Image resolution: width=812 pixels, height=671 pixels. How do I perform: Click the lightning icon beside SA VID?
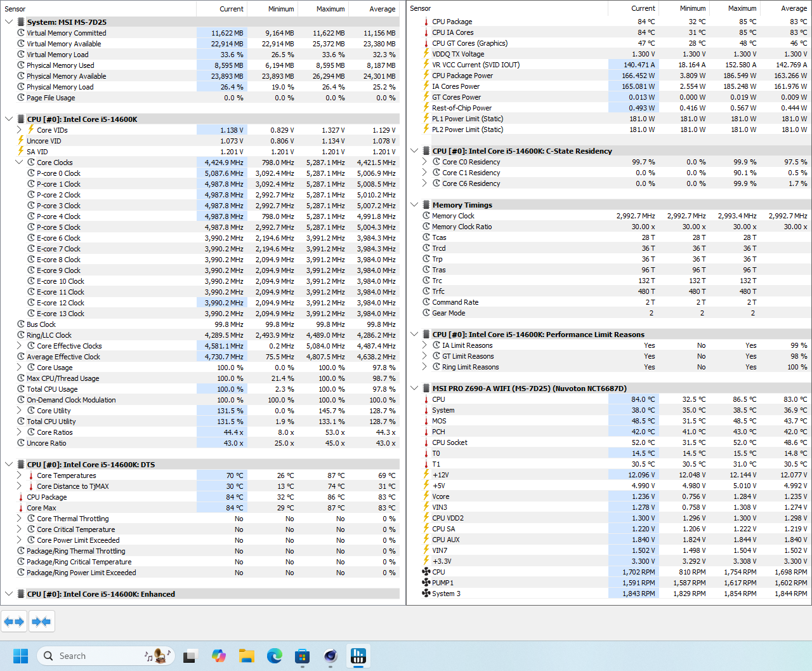tap(21, 152)
